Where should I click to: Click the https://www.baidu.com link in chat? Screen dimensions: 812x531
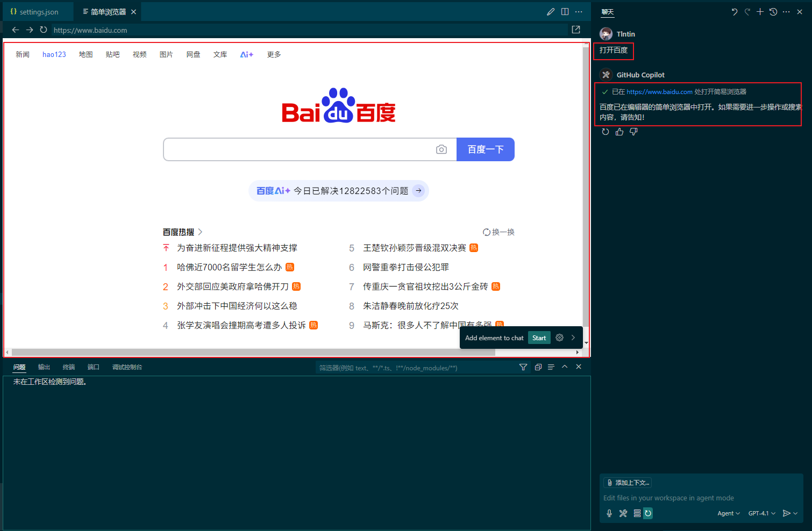coord(659,92)
